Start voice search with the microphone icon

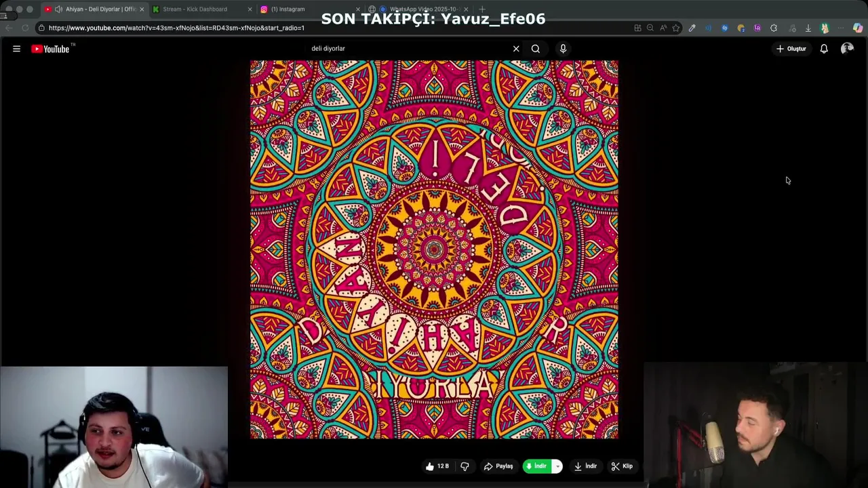click(563, 49)
